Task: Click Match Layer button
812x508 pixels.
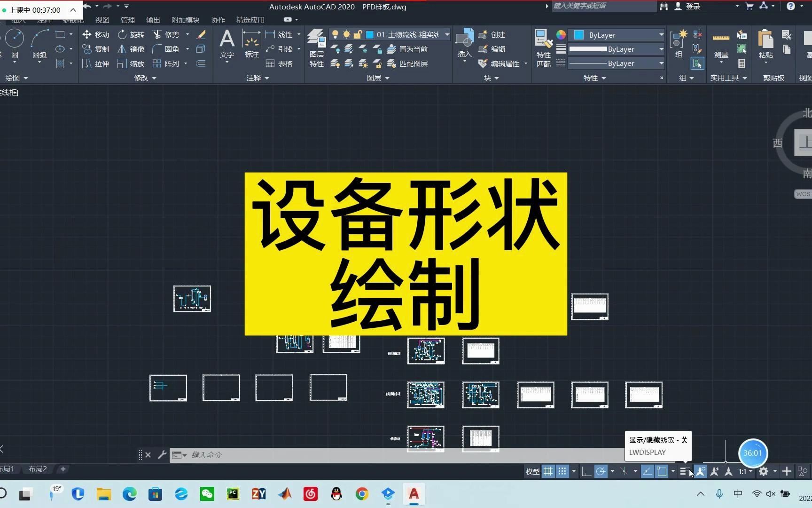Action: (407, 63)
